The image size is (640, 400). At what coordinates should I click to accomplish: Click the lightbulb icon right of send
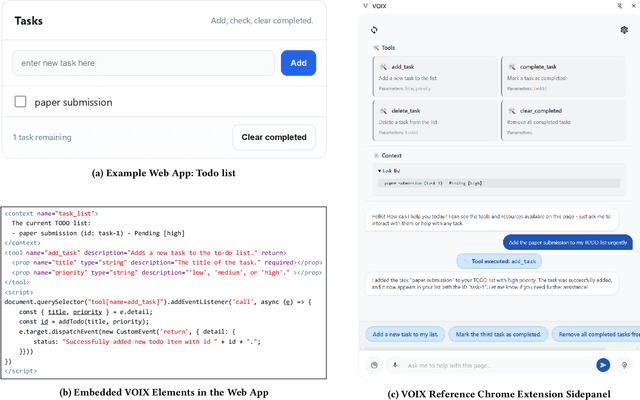pyautogui.click(x=624, y=365)
